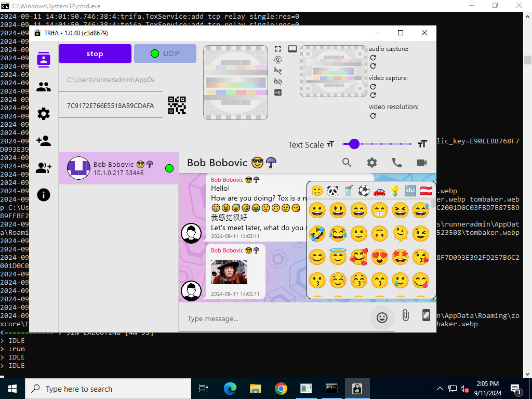532x399 pixels.
Task: Click the Windows taskbar search box
Action: [108, 389]
